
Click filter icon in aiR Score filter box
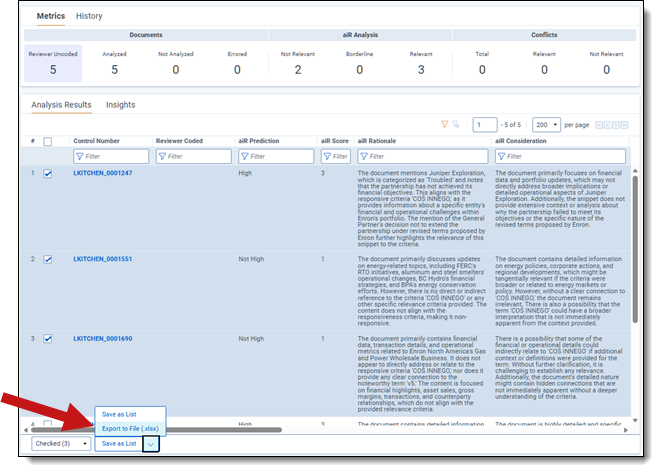tap(327, 157)
